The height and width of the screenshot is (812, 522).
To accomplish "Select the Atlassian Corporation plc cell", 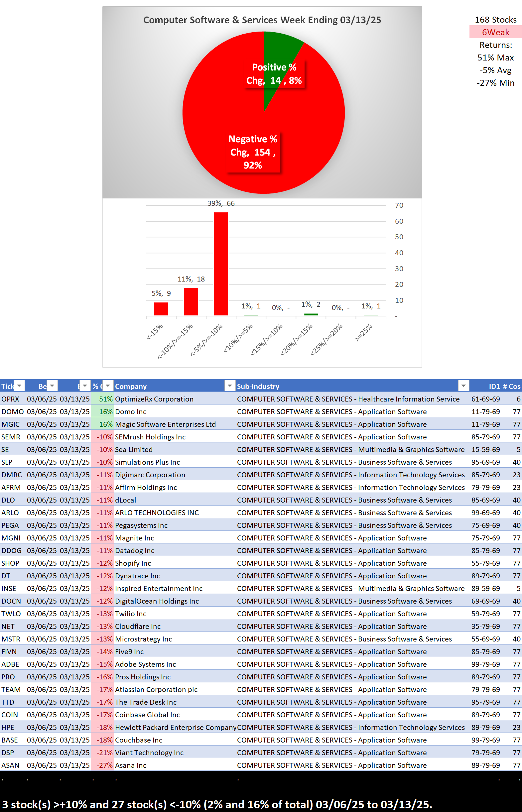I will tap(175, 689).
